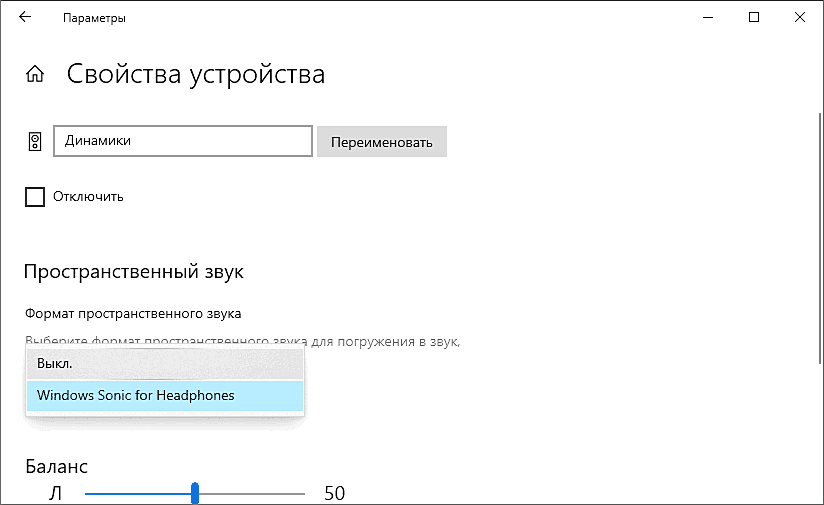Focus the Динамики device name field

point(183,141)
